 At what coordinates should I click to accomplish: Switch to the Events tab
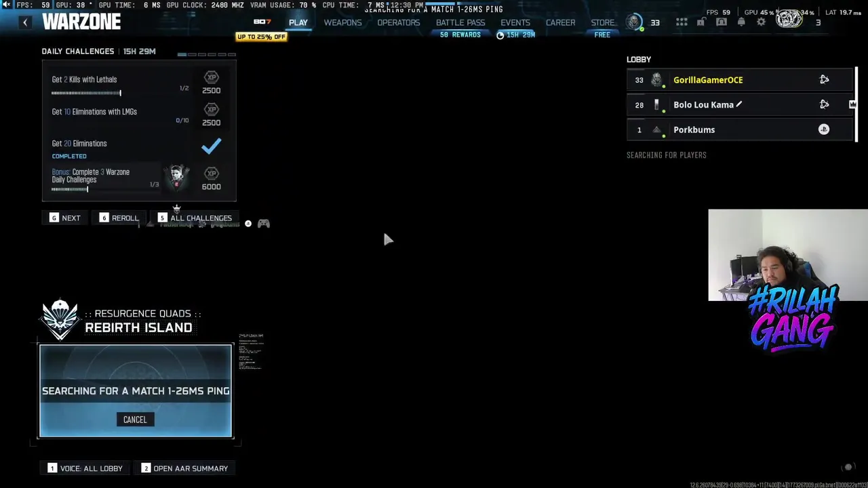click(x=515, y=22)
